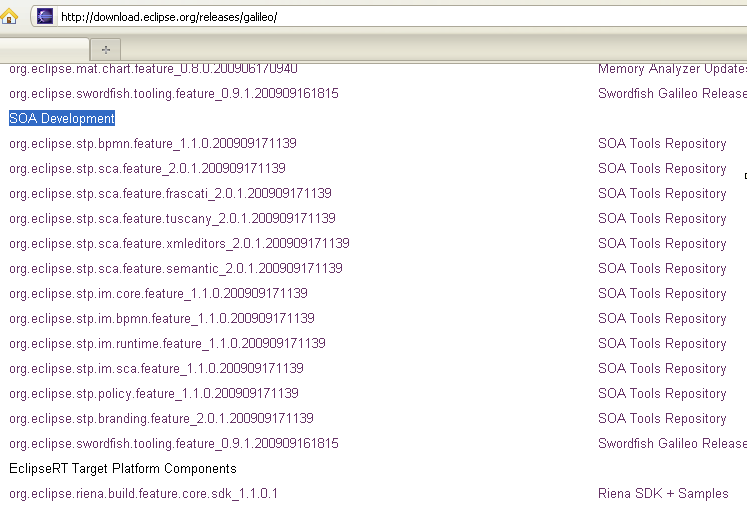Image resolution: width=747 pixels, height=508 pixels.
Task: Open the stp.im.runtime.feature_1.1.0 link
Action: coord(167,344)
